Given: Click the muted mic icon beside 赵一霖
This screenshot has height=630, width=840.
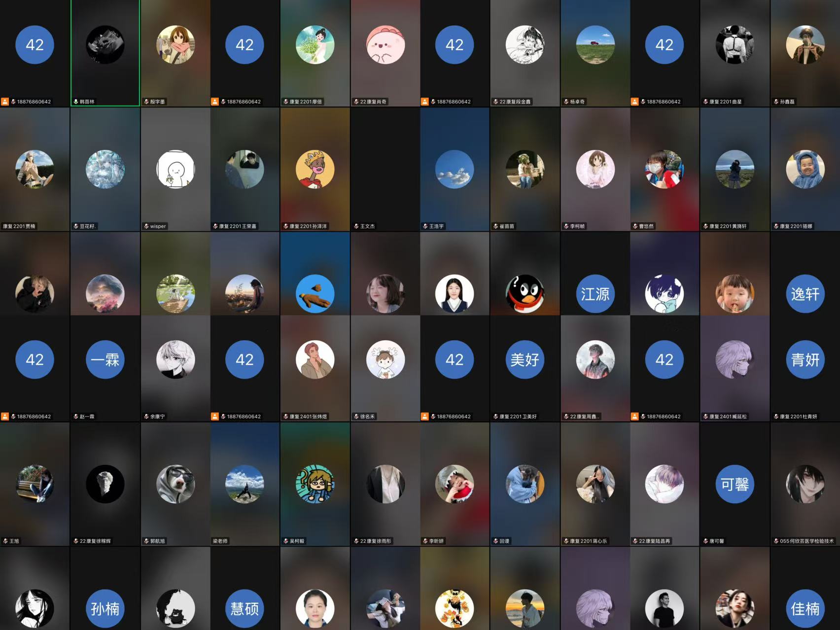Looking at the screenshot, I should [76, 417].
